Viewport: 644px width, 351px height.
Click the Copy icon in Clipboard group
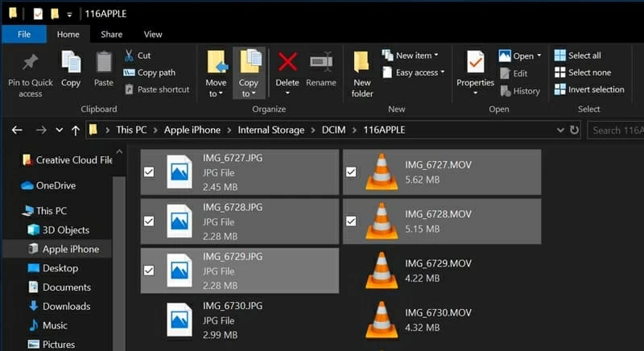pyautogui.click(x=71, y=63)
